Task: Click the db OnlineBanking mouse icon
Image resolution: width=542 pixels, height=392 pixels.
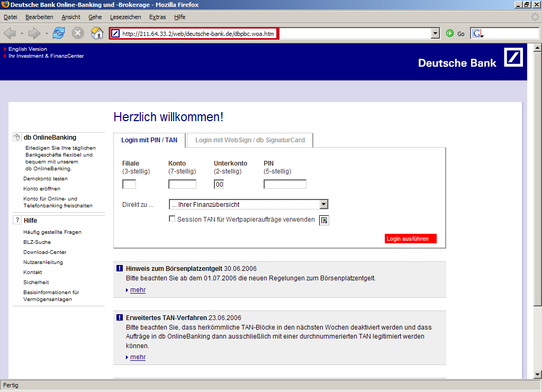Action: pyautogui.click(x=16, y=137)
